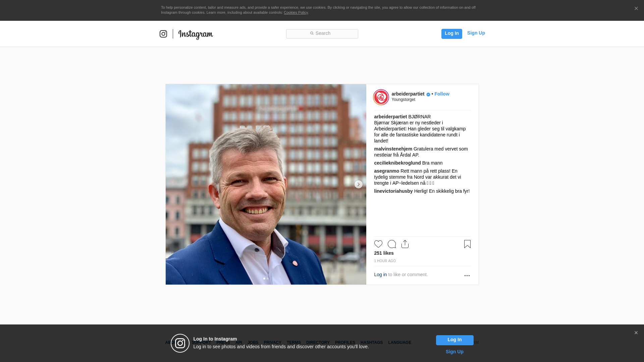644x362 pixels.
Task: Share the post with the share icon
Action: pyautogui.click(x=405, y=244)
